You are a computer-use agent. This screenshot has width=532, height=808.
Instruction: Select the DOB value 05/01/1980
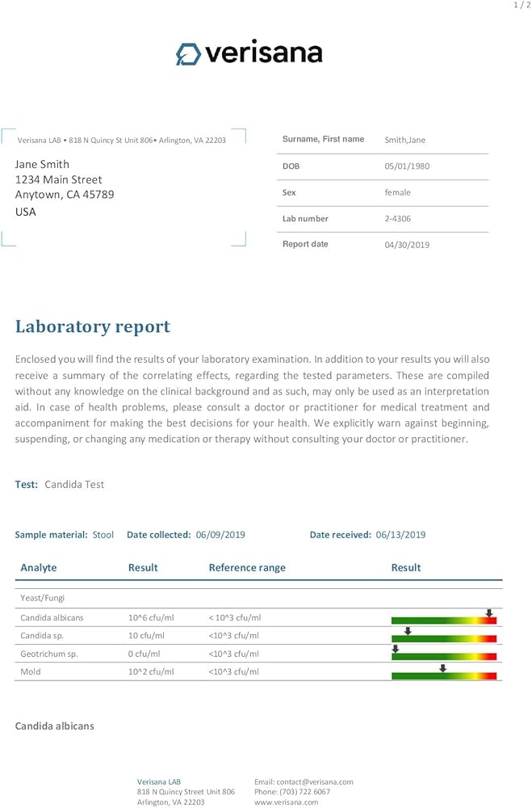[408, 166]
